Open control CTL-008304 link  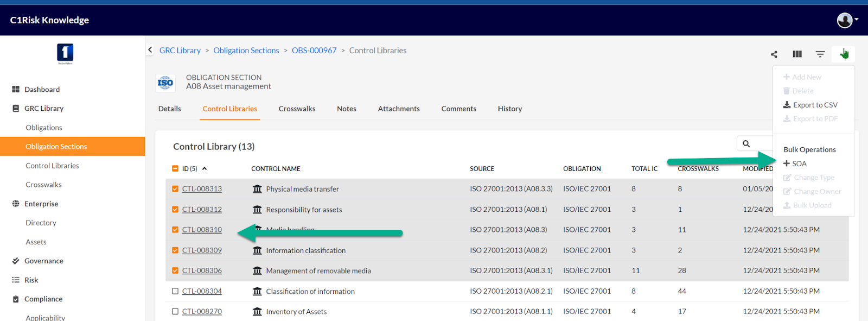point(202,291)
